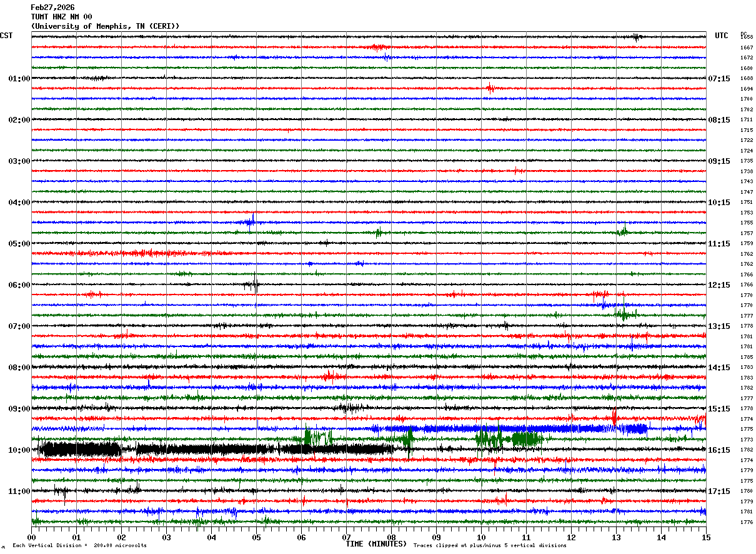This screenshot has height=554, width=756.
Task: Click minute tick 11 on the time axis
Action: click(526, 537)
